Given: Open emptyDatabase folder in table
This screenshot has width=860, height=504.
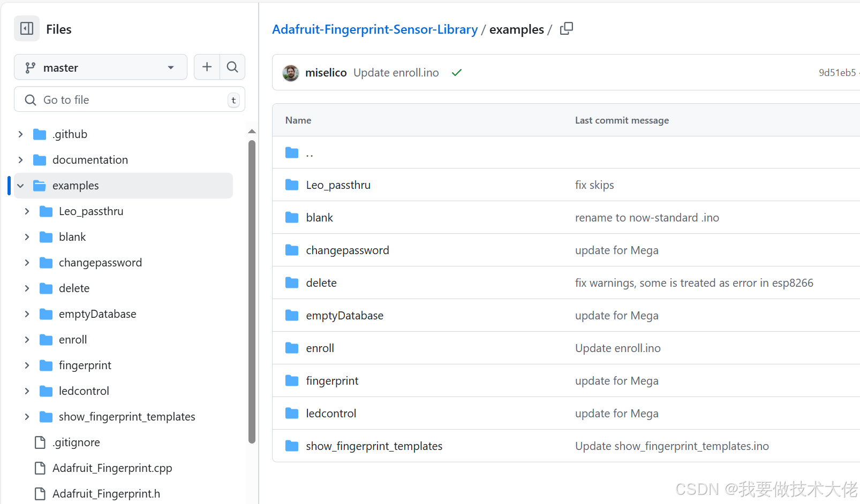Looking at the screenshot, I should tap(345, 316).
